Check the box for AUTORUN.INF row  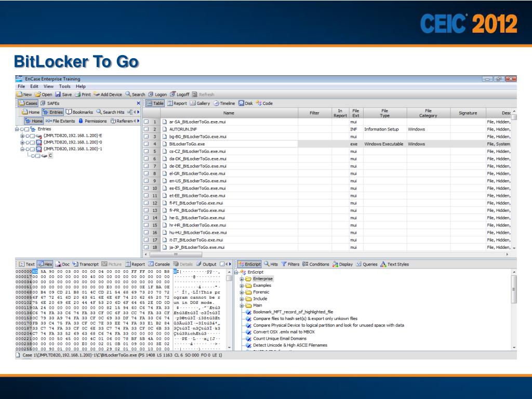pyautogui.click(x=146, y=129)
